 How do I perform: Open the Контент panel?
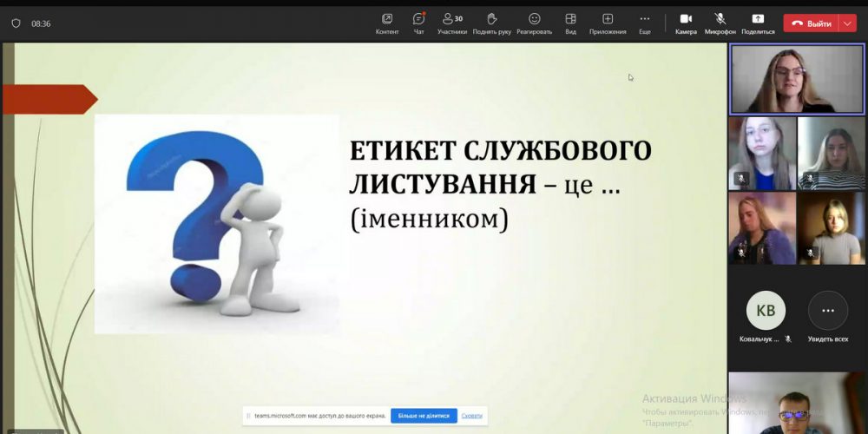tap(387, 23)
